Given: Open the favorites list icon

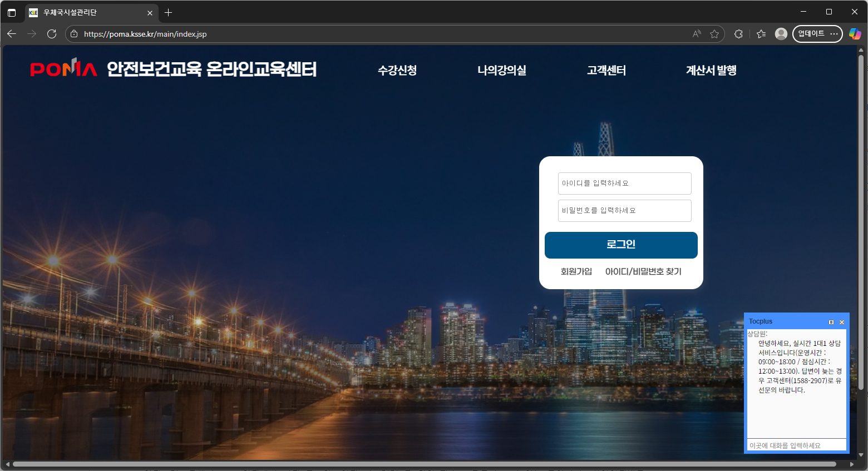Looking at the screenshot, I should (x=761, y=34).
